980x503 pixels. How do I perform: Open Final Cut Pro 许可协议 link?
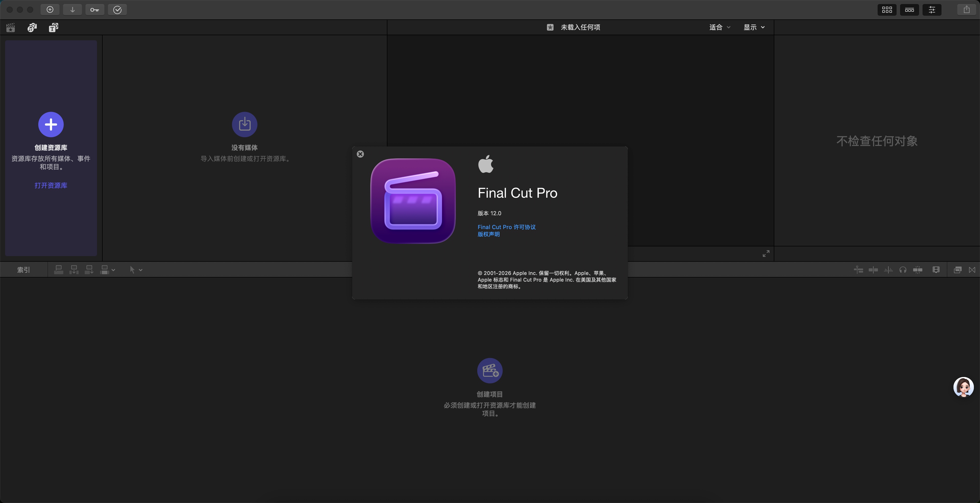(x=506, y=227)
